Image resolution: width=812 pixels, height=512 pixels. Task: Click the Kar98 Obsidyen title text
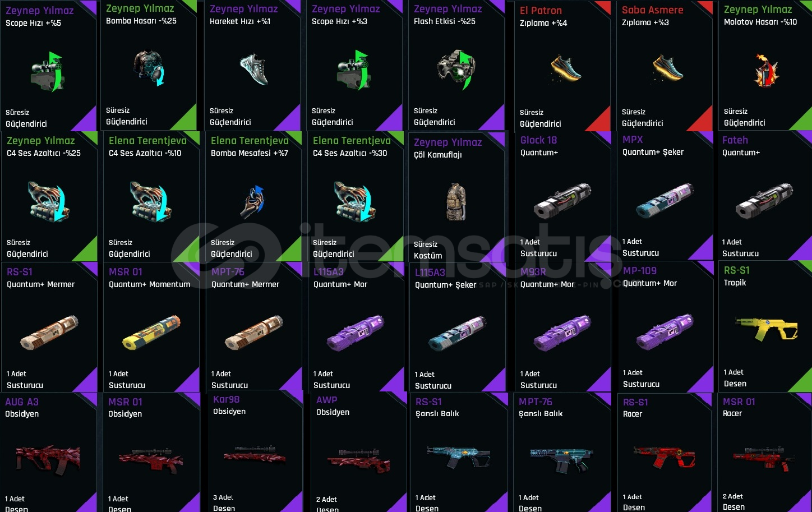point(229,405)
